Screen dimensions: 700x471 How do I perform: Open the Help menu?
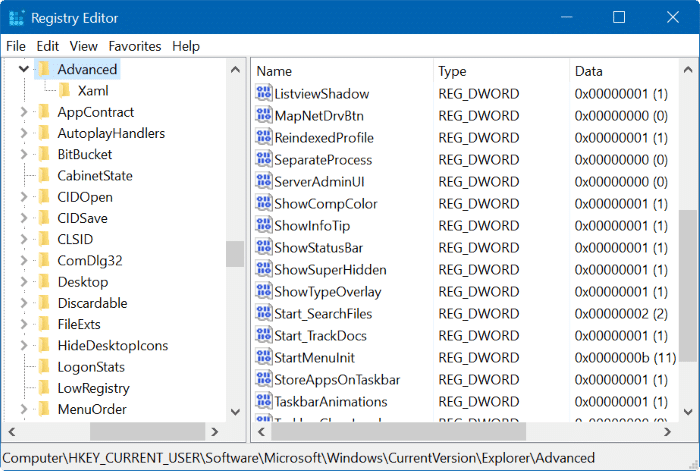pyautogui.click(x=186, y=46)
